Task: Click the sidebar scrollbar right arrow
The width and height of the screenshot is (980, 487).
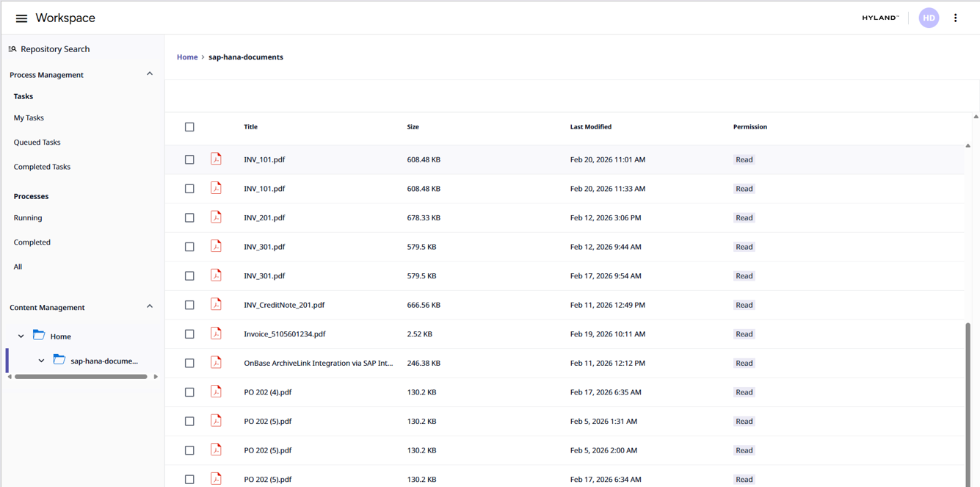Action: (156, 377)
